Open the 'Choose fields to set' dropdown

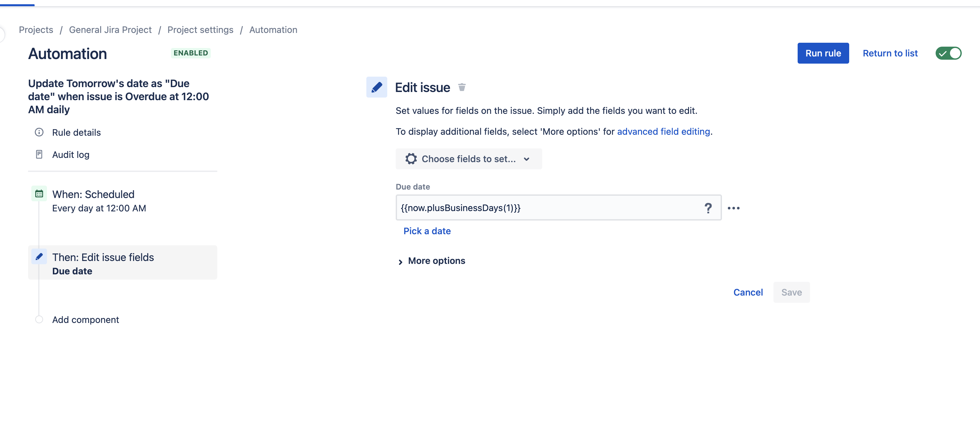coord(469,159)
